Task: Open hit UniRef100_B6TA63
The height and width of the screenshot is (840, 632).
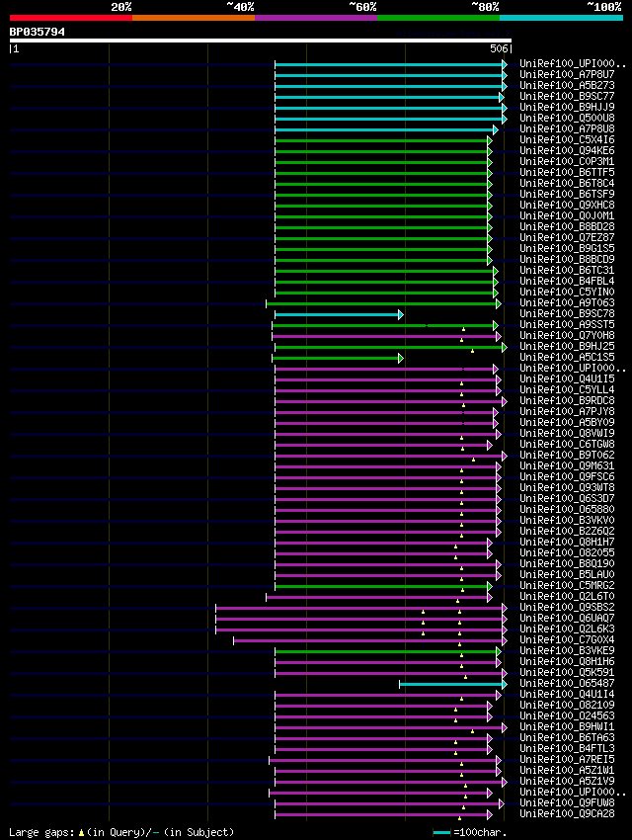Action: click(x=567, y=737)
